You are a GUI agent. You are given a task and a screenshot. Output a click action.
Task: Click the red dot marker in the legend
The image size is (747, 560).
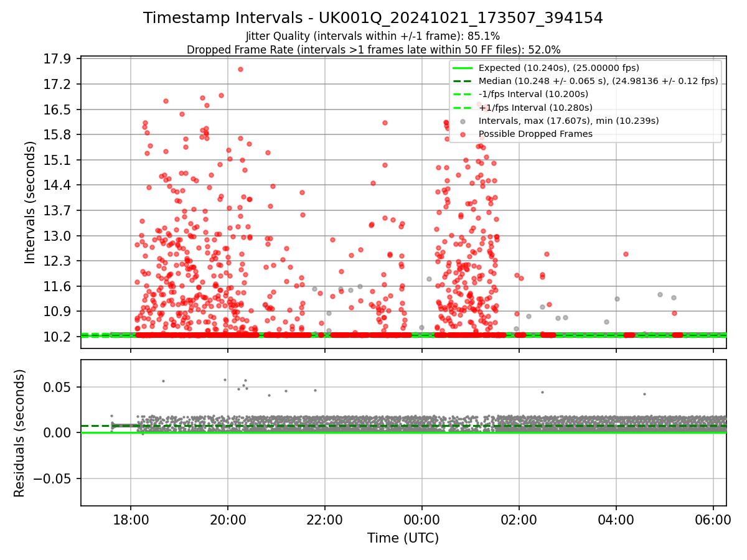click(x=463, y=134)
